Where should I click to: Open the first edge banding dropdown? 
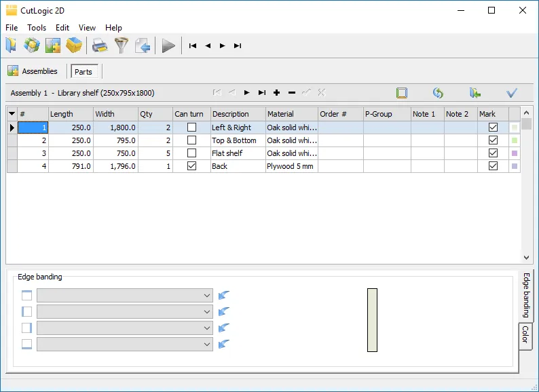point(207,296)
